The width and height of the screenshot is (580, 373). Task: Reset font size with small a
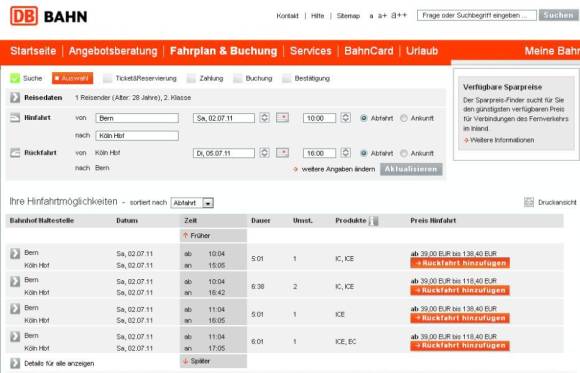pos(371,16)
